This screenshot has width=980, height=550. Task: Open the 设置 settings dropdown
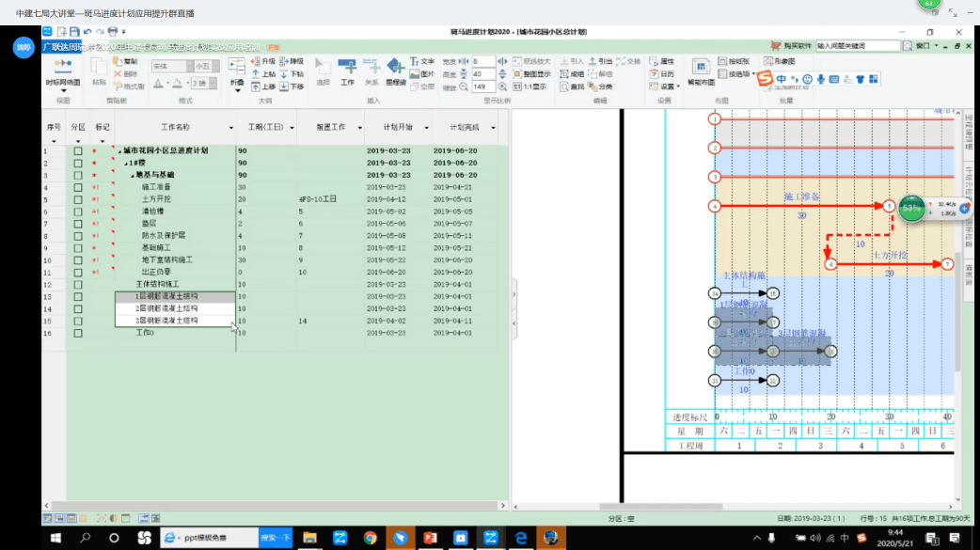pos(678,86)
